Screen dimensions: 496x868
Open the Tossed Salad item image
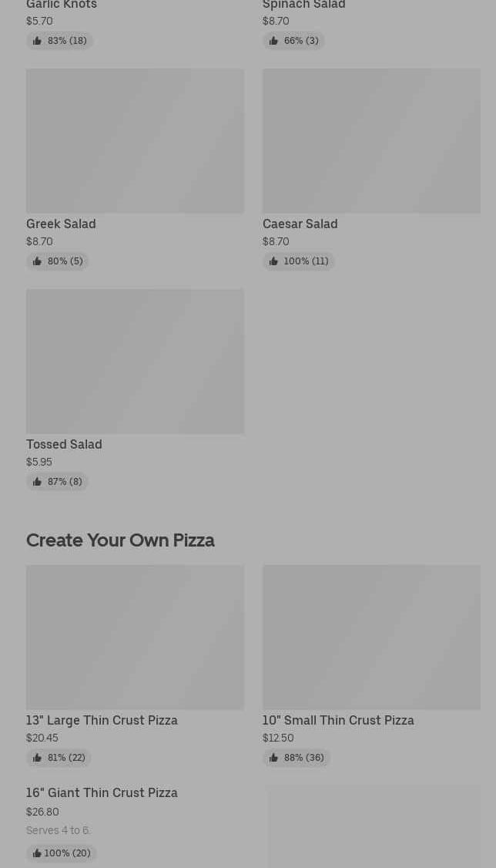click(x=135, y=362)
